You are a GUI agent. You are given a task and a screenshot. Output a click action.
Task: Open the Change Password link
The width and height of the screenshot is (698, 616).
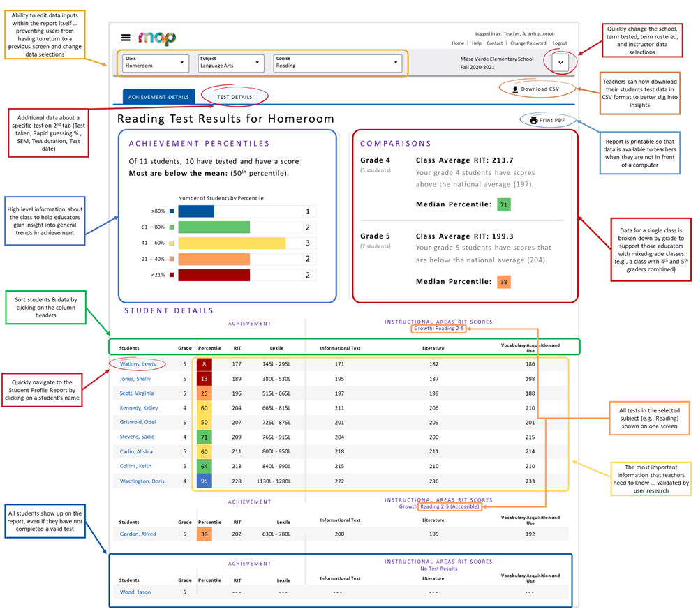(528, 43)
